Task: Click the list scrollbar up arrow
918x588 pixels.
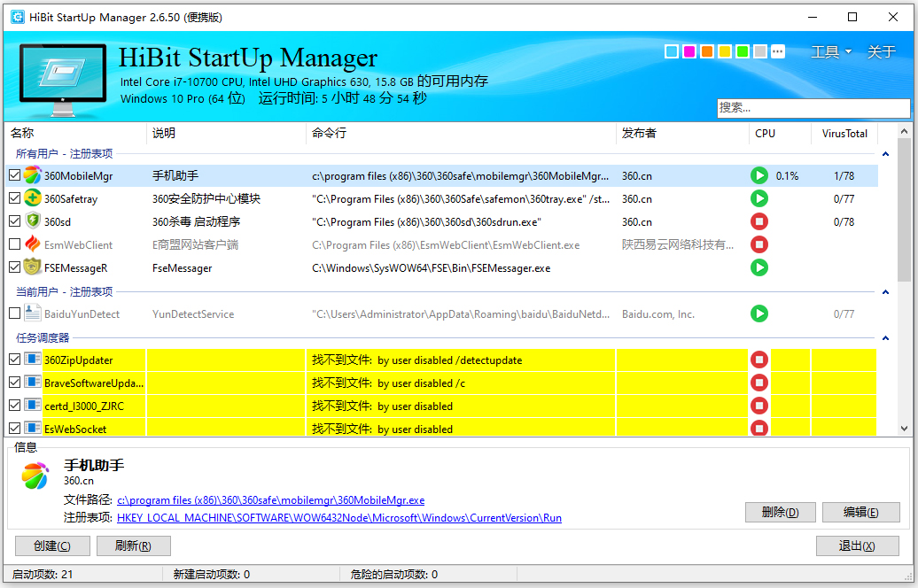Action: (x=904, y=131)
